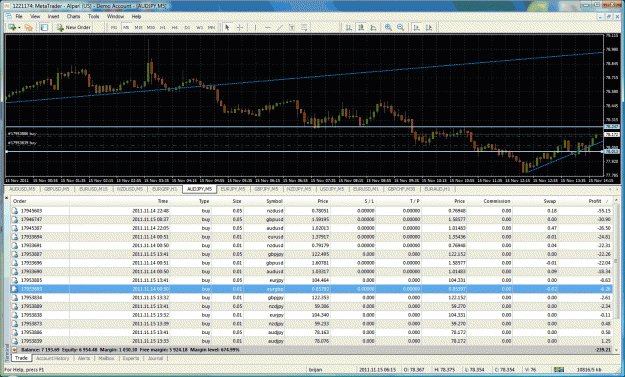
Task: Select order 17946747 gbpusd row
Action: 312,220
